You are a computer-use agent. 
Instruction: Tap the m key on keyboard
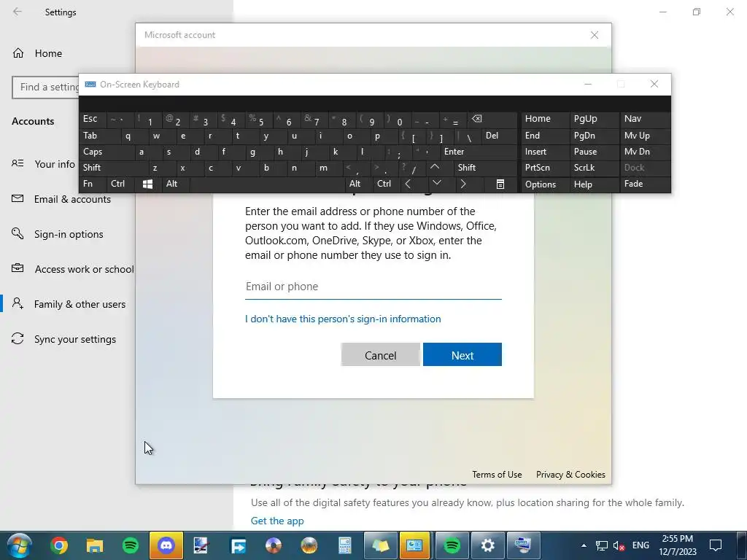[x=329, y=168]
